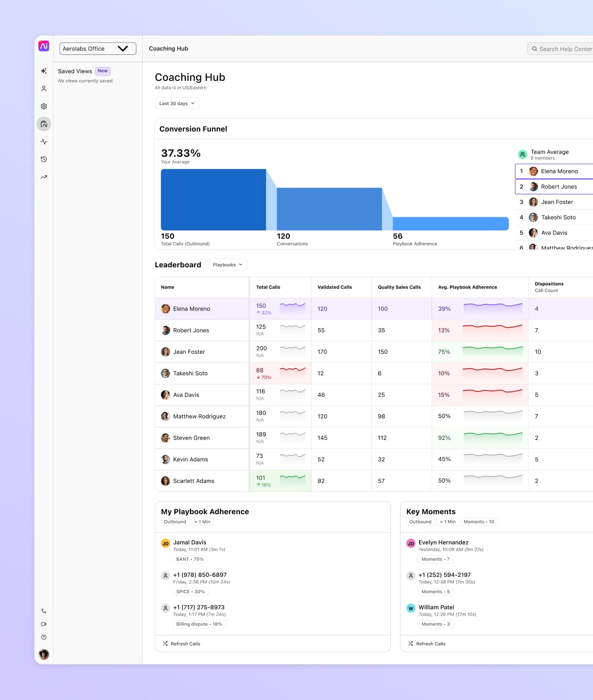Open the user profile avatar
593x700 pixels.
[x=44, y=654]
